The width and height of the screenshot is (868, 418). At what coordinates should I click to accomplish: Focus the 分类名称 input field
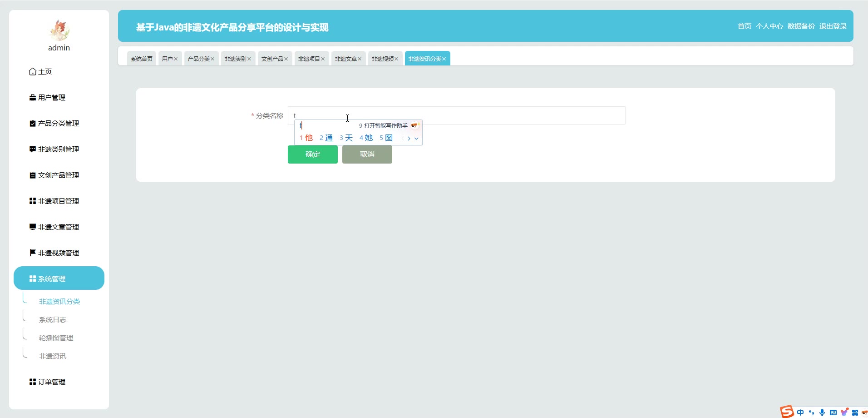tap(457, 115)
